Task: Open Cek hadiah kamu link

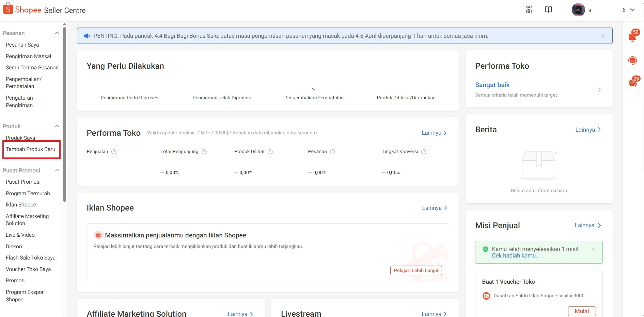Action: (514, 255)
